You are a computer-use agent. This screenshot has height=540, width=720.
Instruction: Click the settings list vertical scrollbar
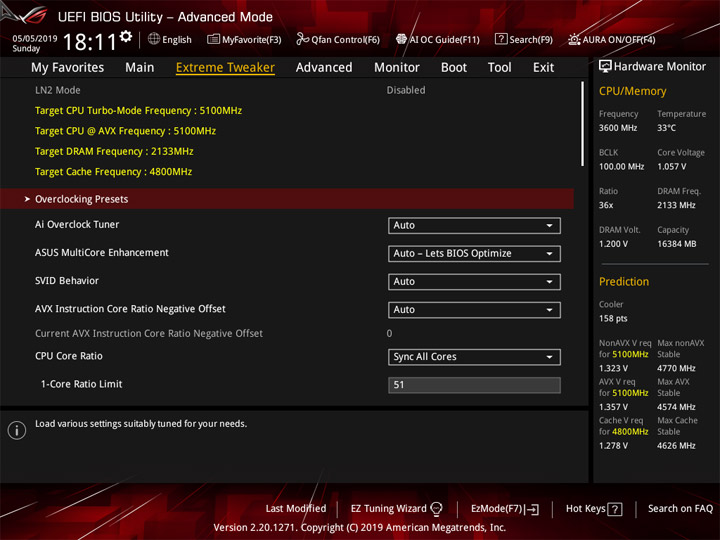(582, 124)
